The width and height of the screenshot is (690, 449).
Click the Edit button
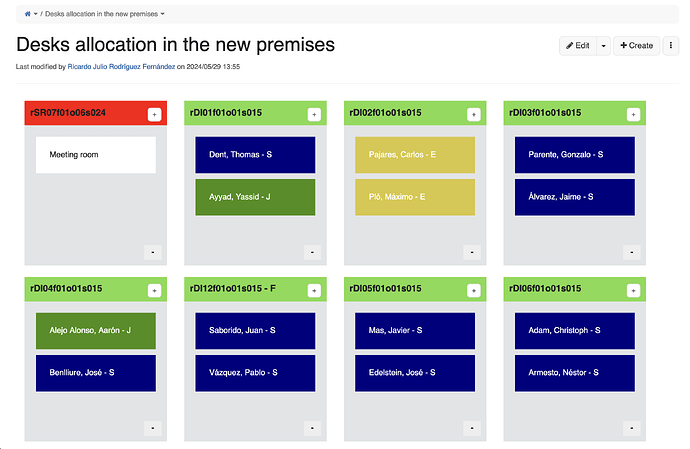(578, 46)
